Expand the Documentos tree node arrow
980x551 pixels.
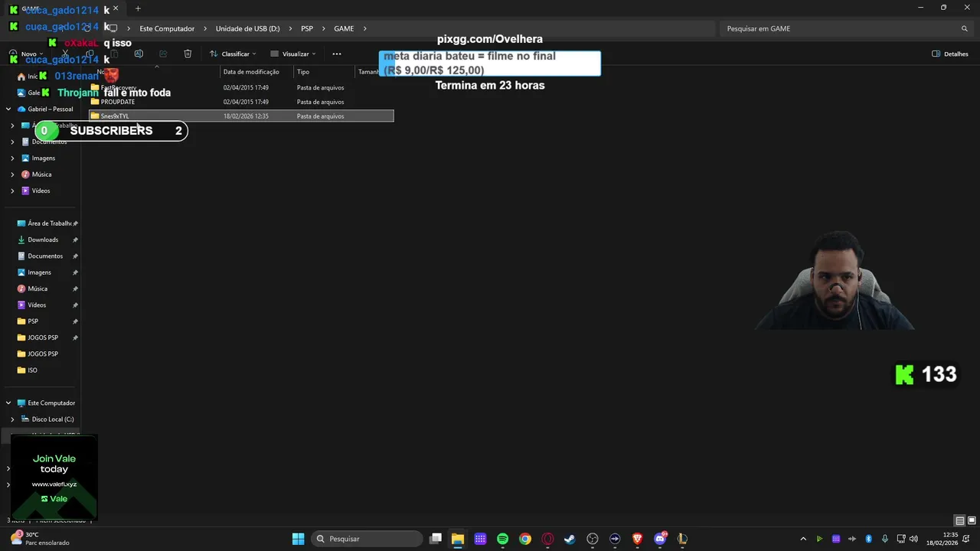coord(12,142)
